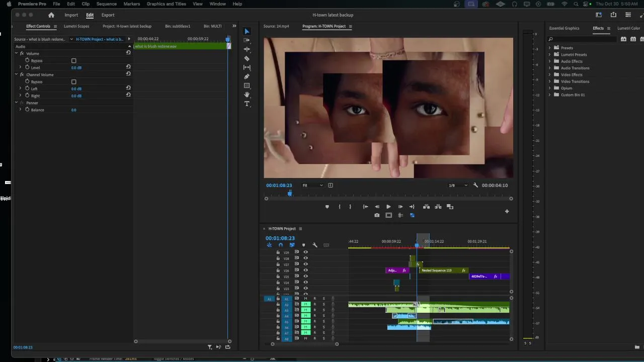The height and width of the screenshot is (362, 644).
Task: Unmute audio track A2
Action: pyautogui.click(x=305, y=304)
